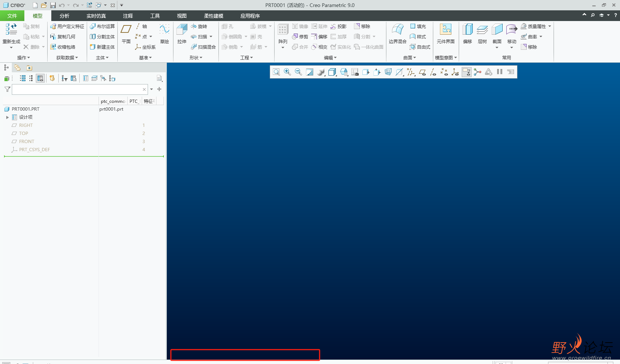
Task: Create a datum Plane (平面)
Action: (x=126, y=34)
